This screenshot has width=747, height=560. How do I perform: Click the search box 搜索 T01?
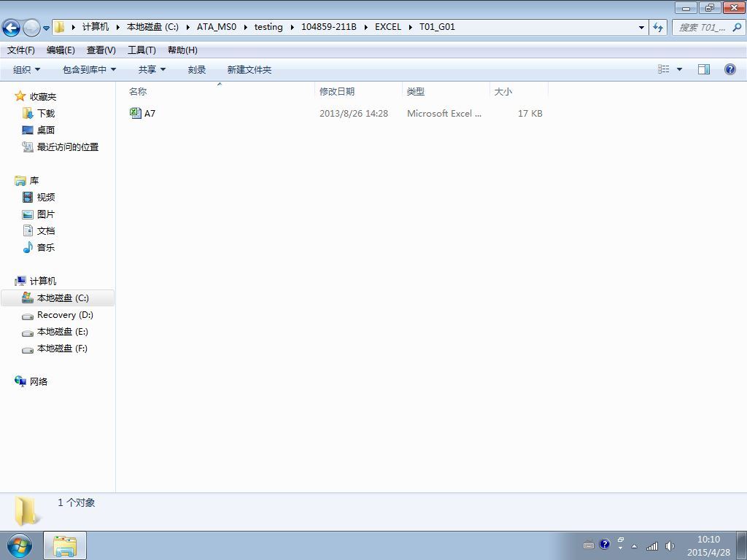click(x=703, y=28)
